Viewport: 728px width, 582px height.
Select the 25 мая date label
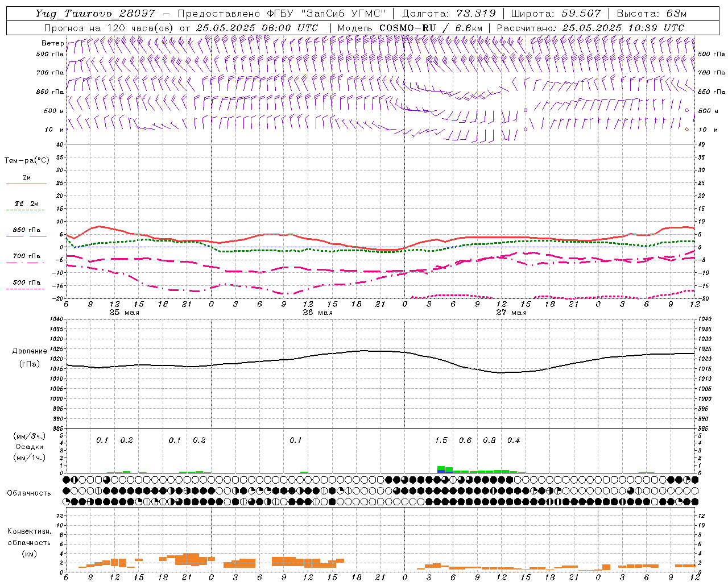tap(124, 313)
